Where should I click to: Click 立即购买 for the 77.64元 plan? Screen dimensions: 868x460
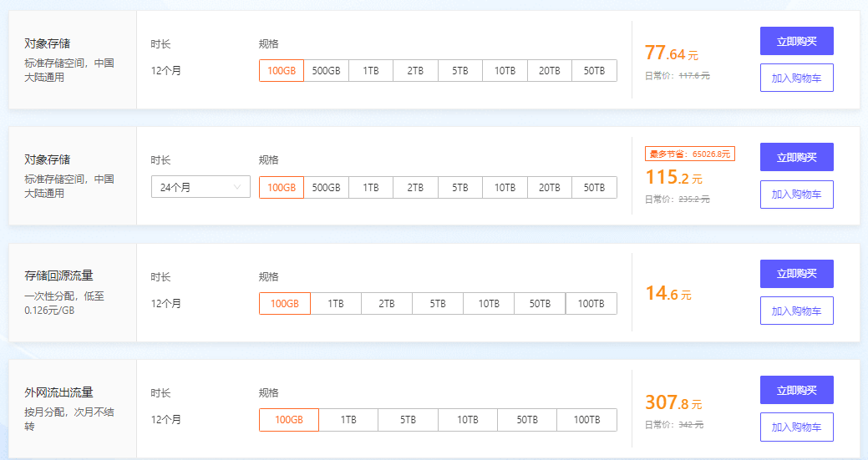click(796, 41)
